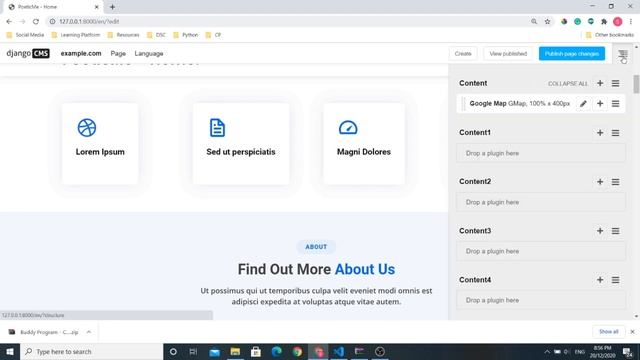Open Chrome profile avatar
Viewport: 640px width, 360px height.
point(618,22)
